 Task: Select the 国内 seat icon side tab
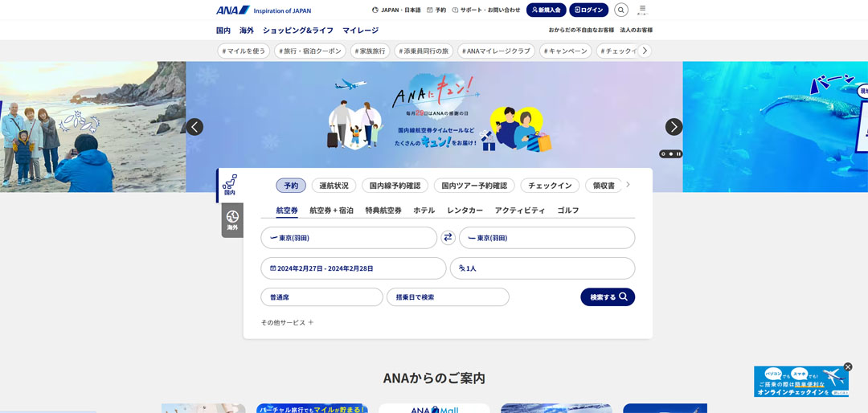point(229,185)
